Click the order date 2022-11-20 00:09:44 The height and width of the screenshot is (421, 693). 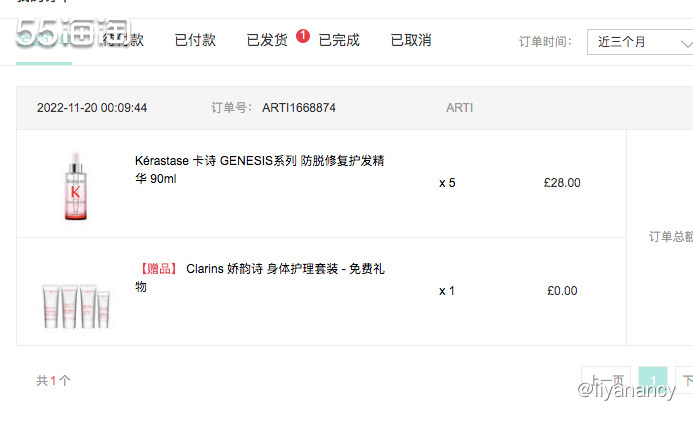[92, 108]
